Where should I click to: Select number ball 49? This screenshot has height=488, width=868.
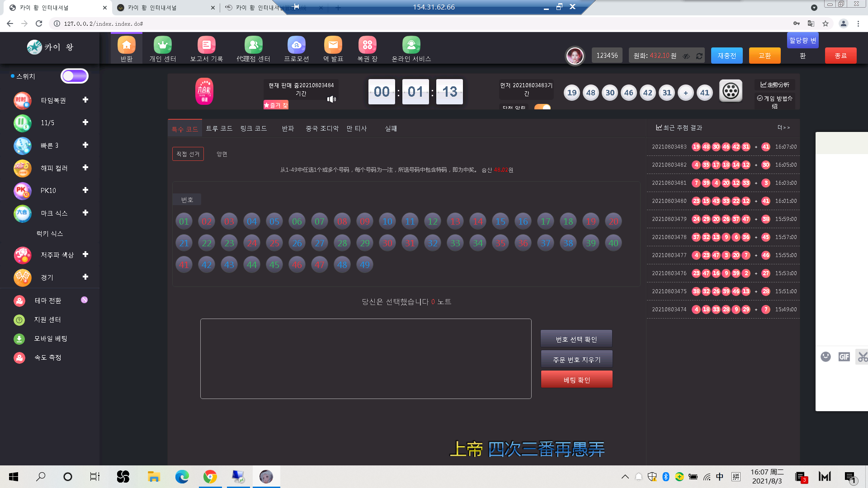365,265
